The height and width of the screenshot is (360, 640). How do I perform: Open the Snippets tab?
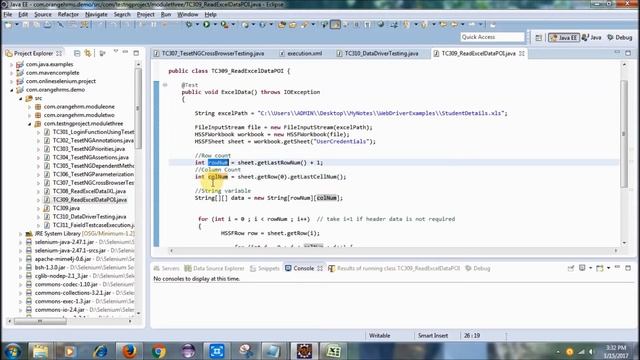pos(264,268)
